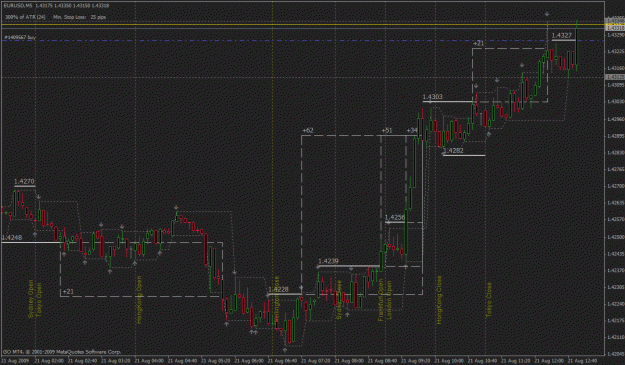Viewport: 625px width, 365px height.
Task: Select the Tokyo Open session label
Action: 39,300
